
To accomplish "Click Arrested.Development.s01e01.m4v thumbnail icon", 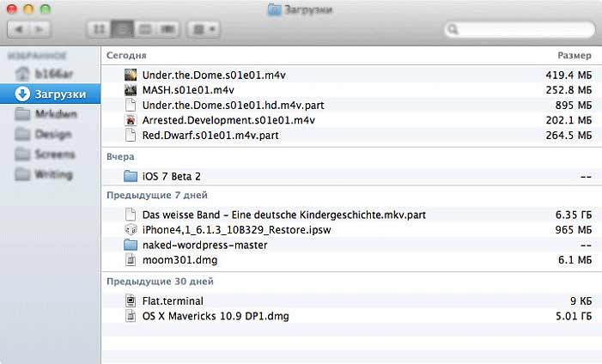I will click(131, 120).
